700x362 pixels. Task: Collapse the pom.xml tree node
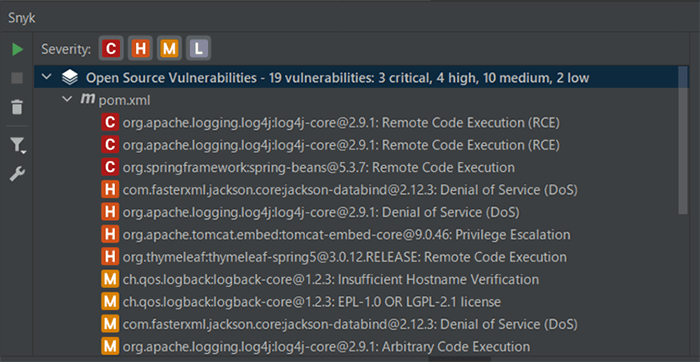tap(67, 98)
